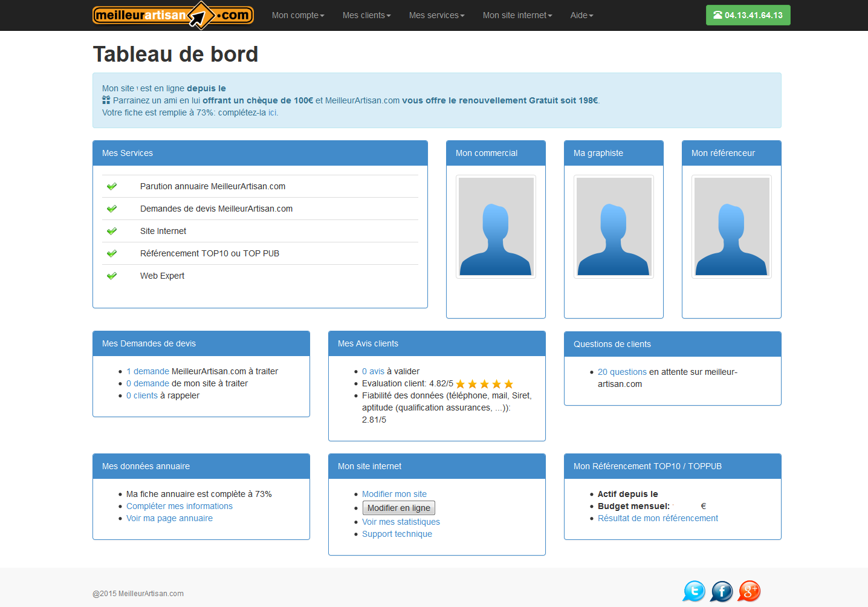
Task: Expand the Mes clients menu
Action: 367,15
